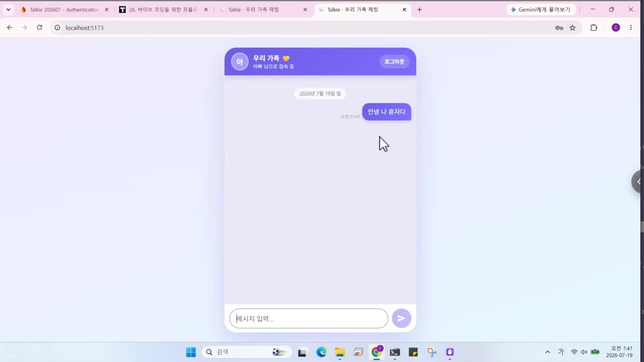Show hidden system tray icons
The width and height of the screenshot is (644, 362).
click(547, 352)
